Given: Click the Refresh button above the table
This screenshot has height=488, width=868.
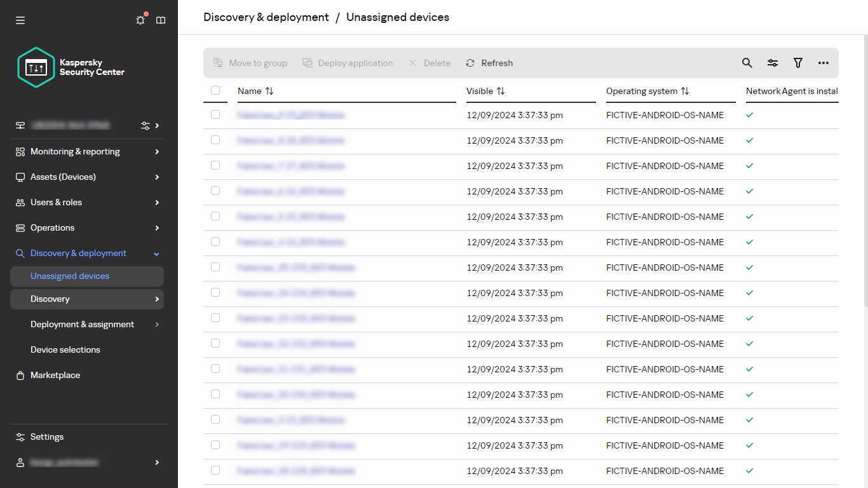Looking at the screenshot, I should click(489, 63).
